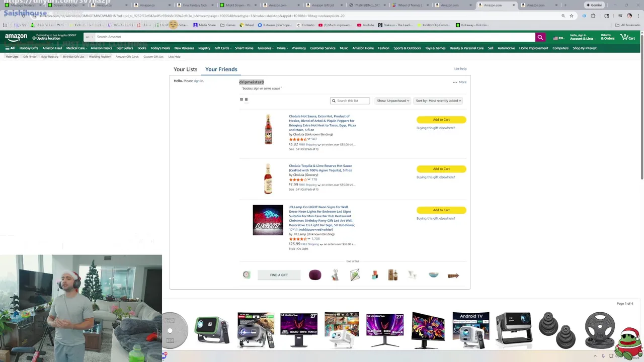Click the purple search magnifier button
Image resolution: width=644 pixels, height=362 pixels.
[540, 37]
